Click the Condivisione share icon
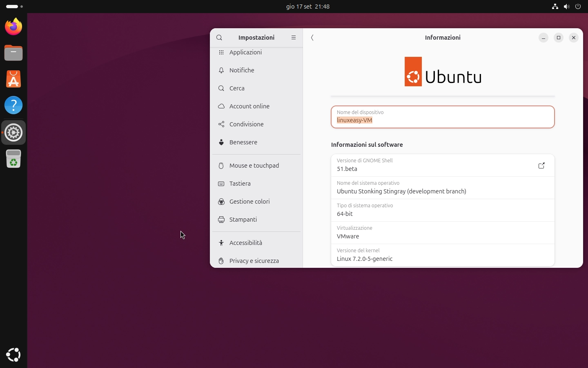 [221, 124]
